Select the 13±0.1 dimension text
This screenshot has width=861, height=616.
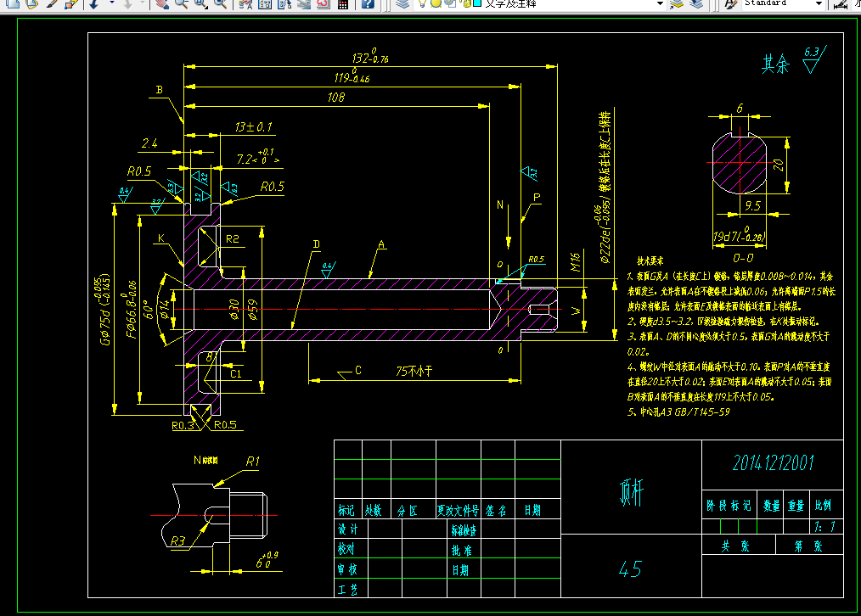pyautogui.click(x=254, y=126)
